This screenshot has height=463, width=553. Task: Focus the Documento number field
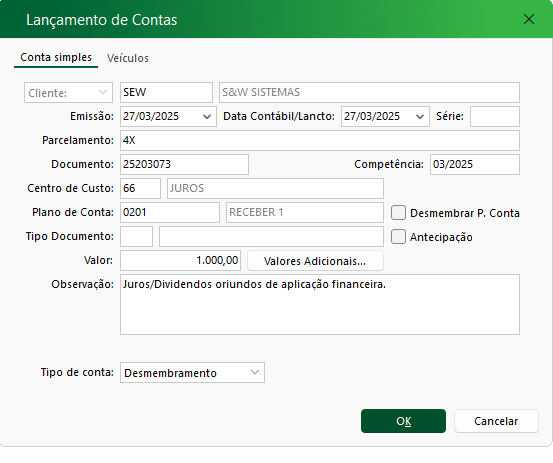pos(184,164)
